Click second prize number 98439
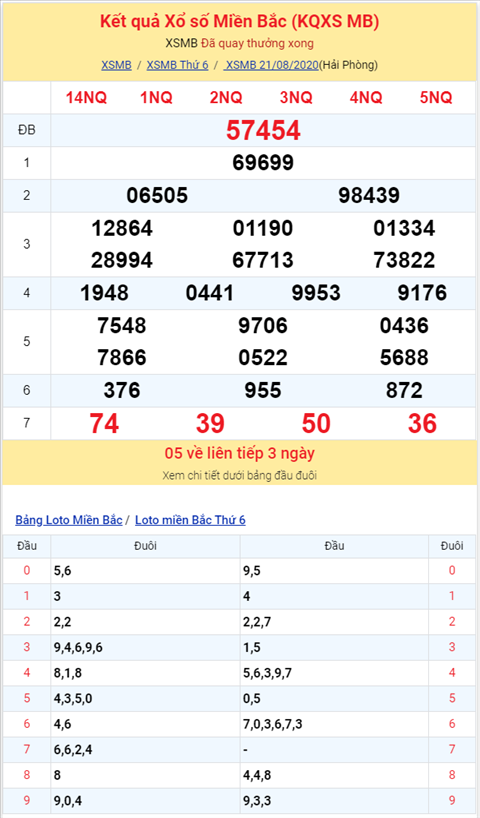480x818 pixels. pos(369,196)
